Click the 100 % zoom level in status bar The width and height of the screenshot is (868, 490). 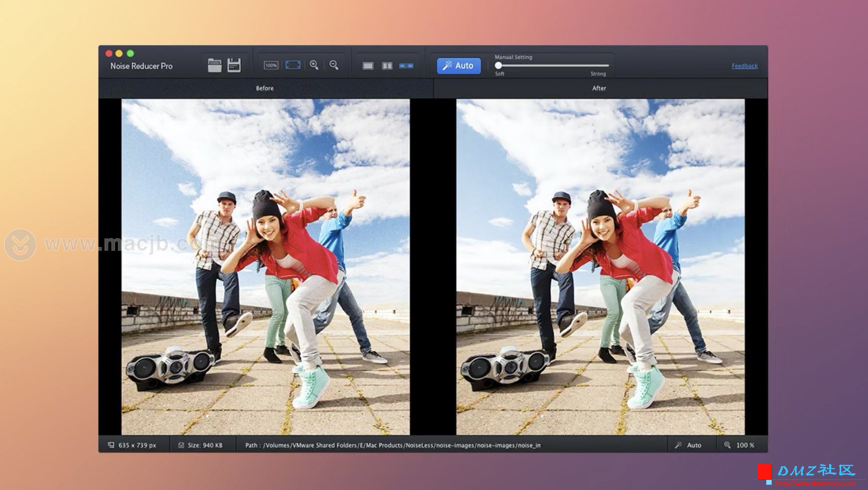pyautogui.click(x=745, y=445)
